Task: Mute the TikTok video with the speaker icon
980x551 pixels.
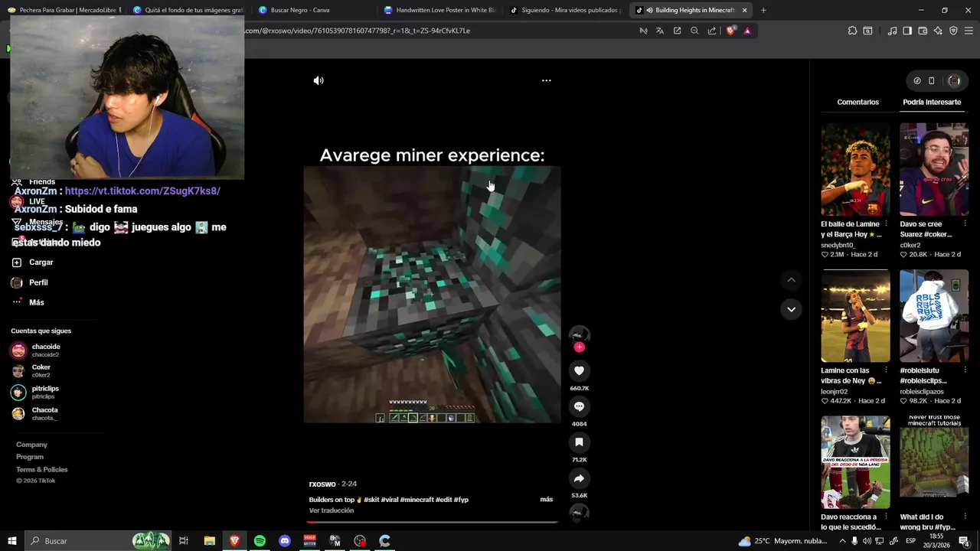Action: click(318, 80)
